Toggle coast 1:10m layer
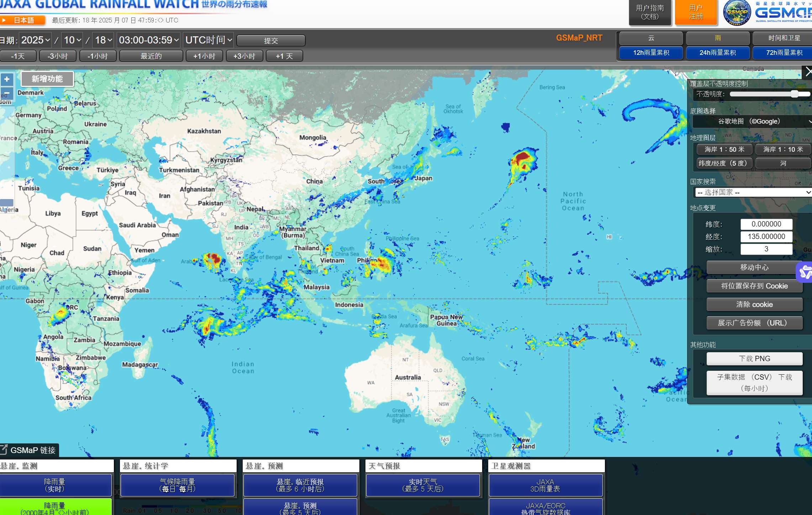This screenshot has height=515, width=812. coord(783,149)
